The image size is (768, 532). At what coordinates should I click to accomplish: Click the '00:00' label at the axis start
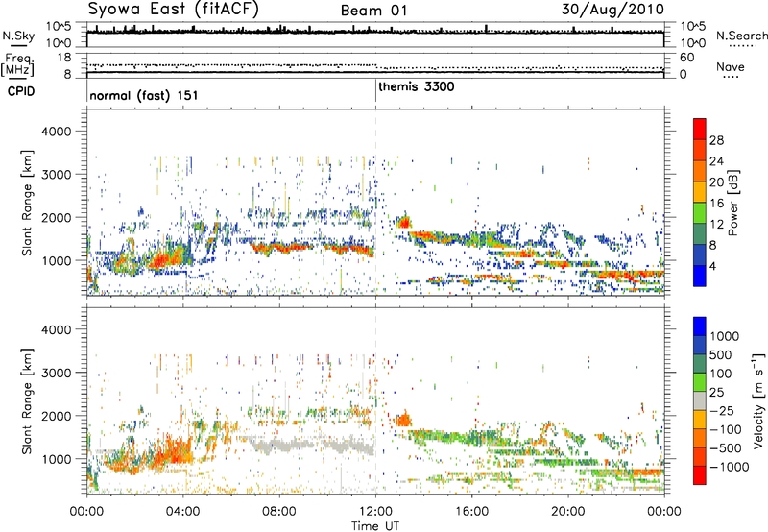86,512
